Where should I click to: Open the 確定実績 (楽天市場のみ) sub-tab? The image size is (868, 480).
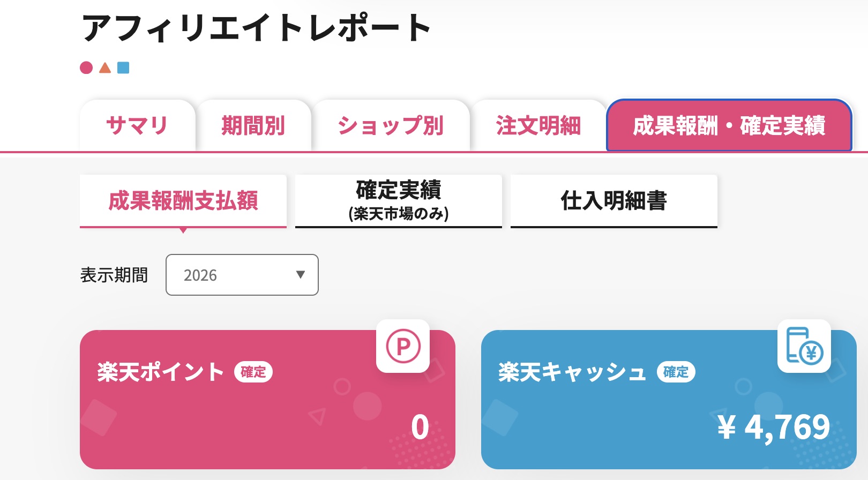[398, 201]
